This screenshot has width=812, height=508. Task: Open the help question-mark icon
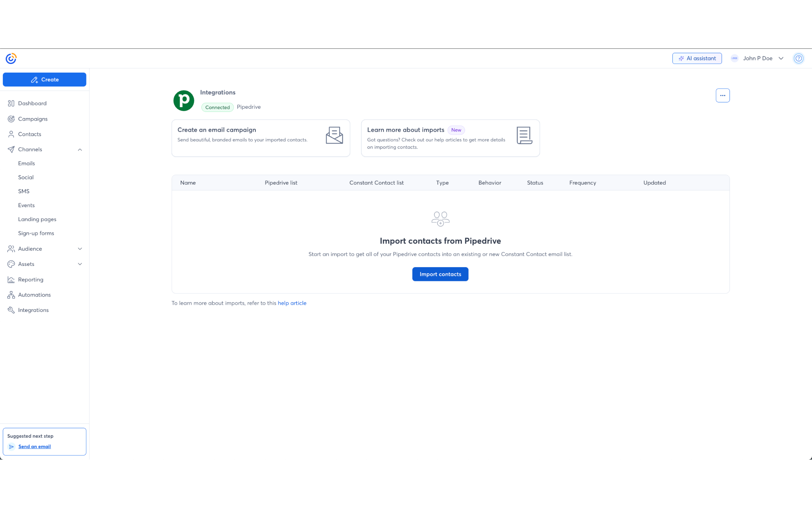(x=799, y=58)
